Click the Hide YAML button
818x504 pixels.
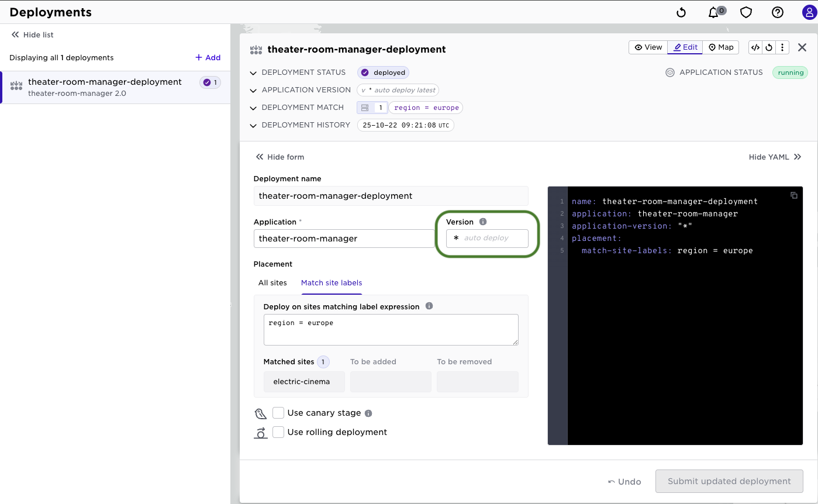coord(775,157)
